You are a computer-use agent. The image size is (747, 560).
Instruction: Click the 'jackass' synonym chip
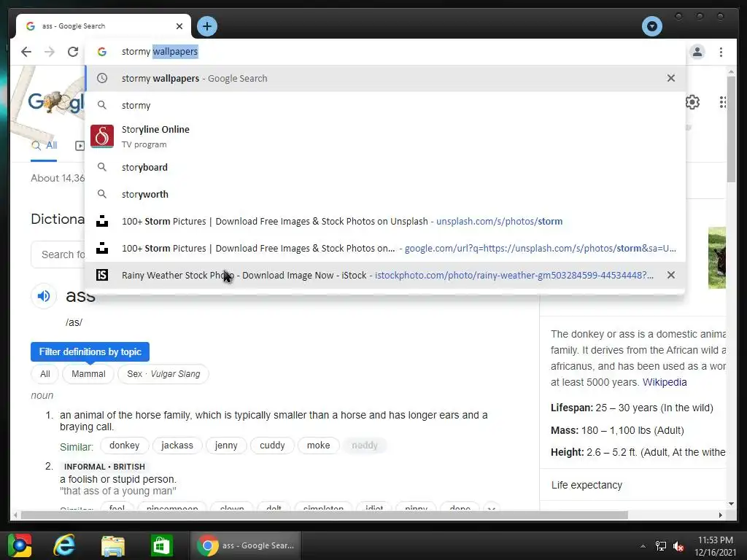coord(177,446)
